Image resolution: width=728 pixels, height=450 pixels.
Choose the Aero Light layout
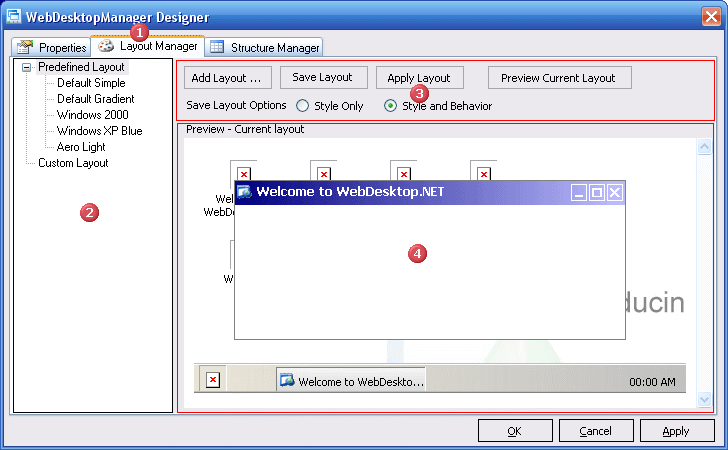click(x=81, y=147)
